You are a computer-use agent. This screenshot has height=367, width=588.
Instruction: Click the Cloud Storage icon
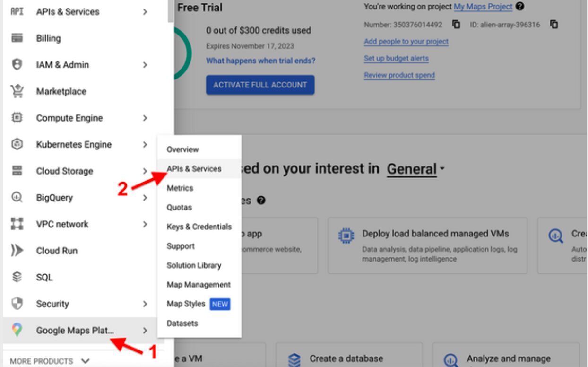coord(17,171)
